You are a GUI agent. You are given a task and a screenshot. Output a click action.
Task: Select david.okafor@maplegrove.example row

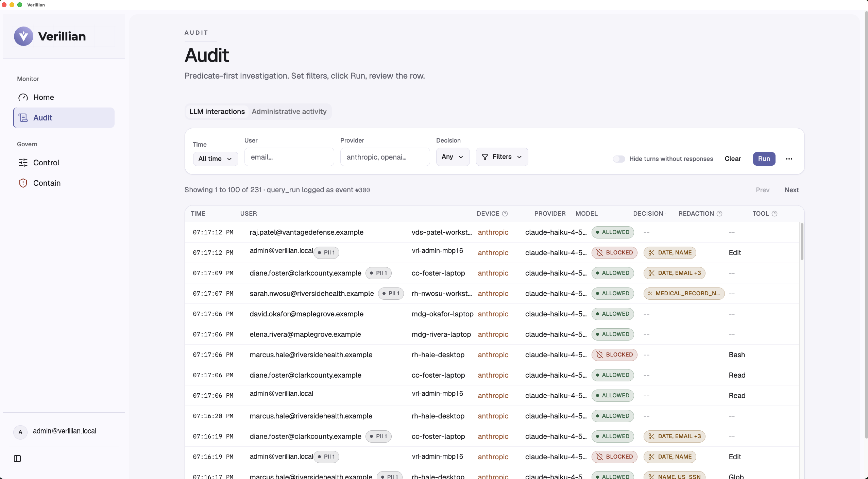tap(492, 314)
